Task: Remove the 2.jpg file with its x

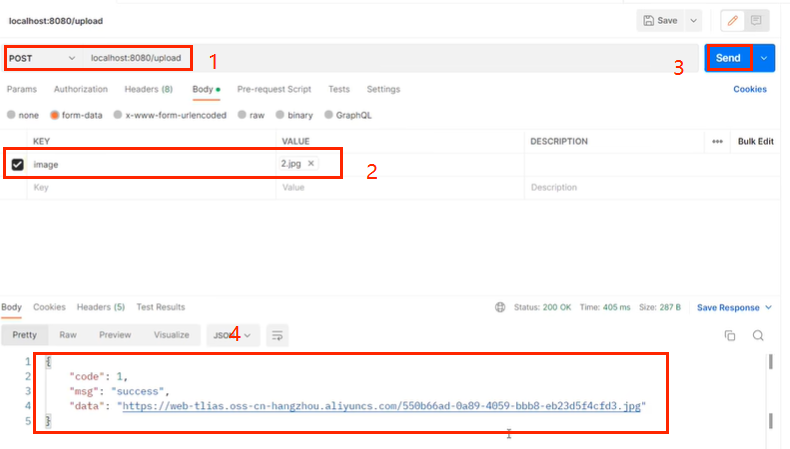Action: click(311, 163)
